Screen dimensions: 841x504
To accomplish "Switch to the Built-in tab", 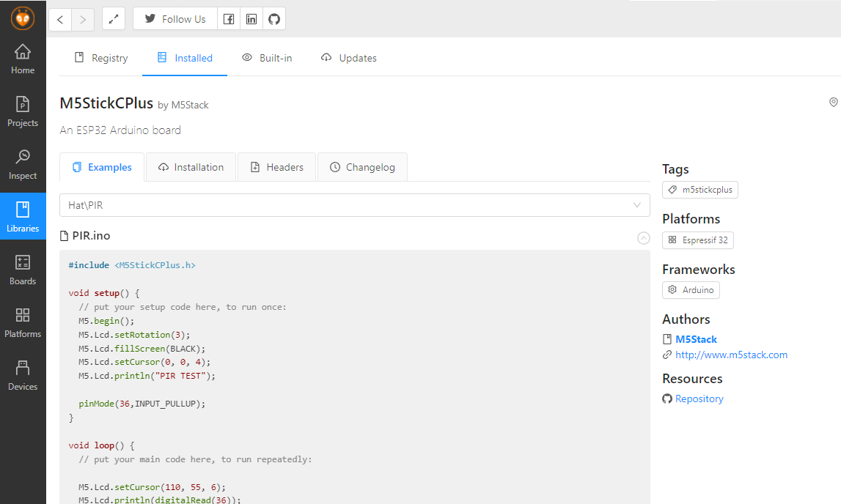I will click(267, 58).
